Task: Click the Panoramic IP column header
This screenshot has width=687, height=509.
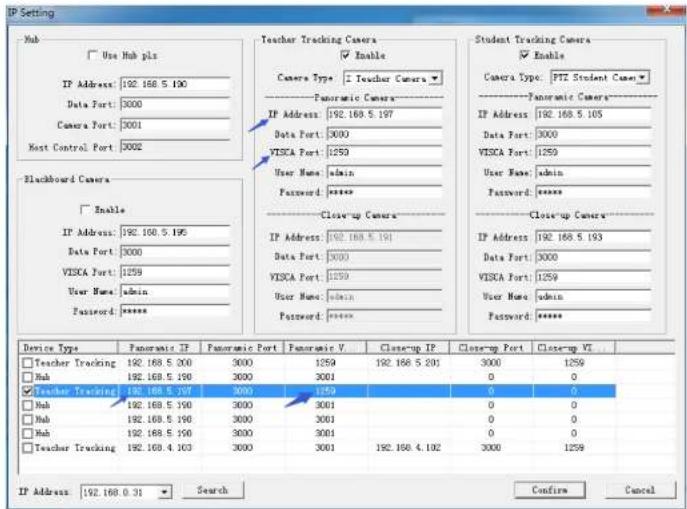Action: pos(159,348)
